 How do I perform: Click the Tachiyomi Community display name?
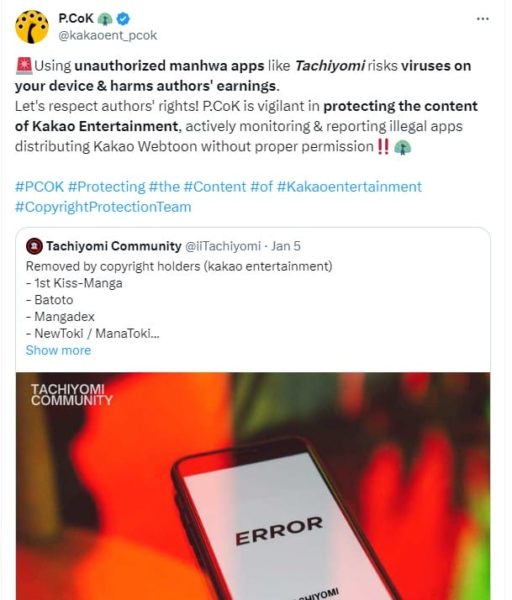114,246
